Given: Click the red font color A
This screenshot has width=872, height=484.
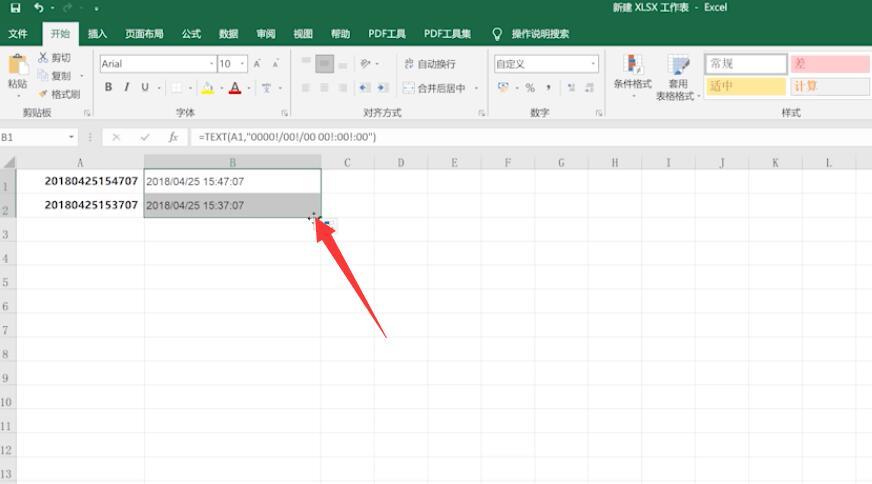Looking at the screenshot, I should [x=235, y=88].
